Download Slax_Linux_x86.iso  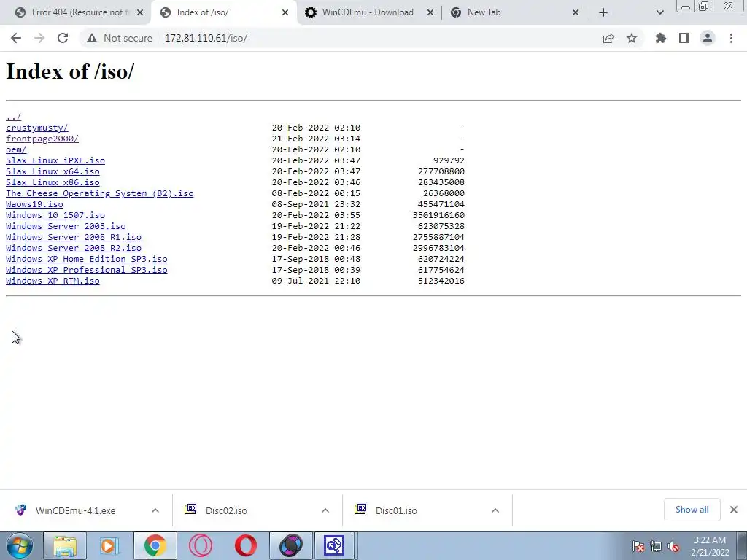(53, 182)
